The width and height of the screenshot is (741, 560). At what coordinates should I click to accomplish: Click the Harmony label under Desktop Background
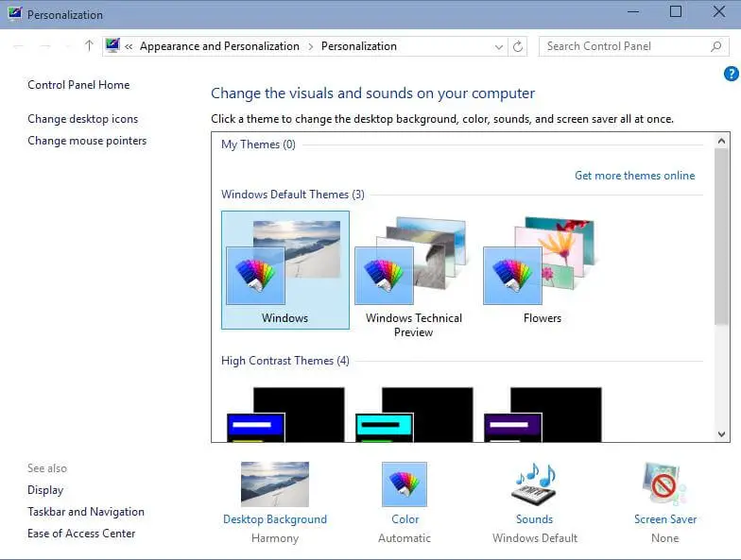[274, 538]
